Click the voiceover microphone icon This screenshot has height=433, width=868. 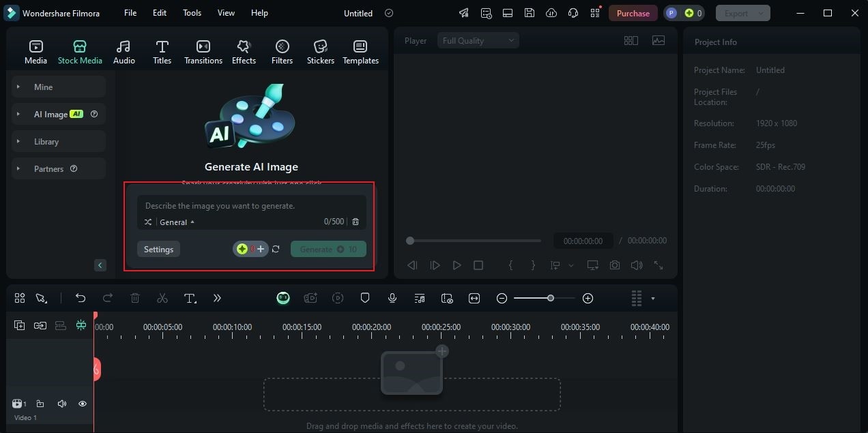pos(392,298)
